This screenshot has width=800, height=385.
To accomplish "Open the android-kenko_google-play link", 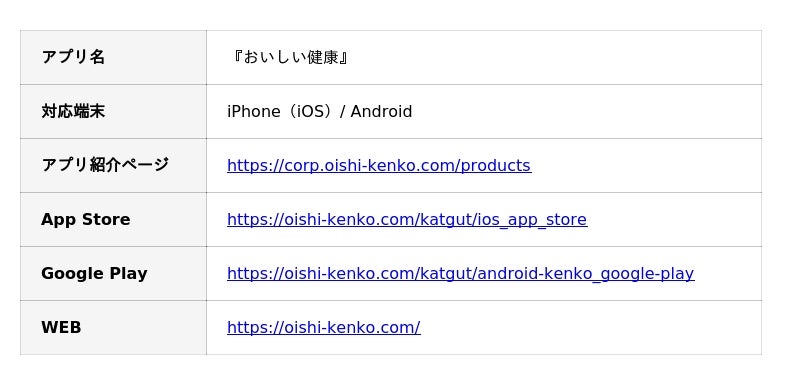I will click(x=461, y=274).
